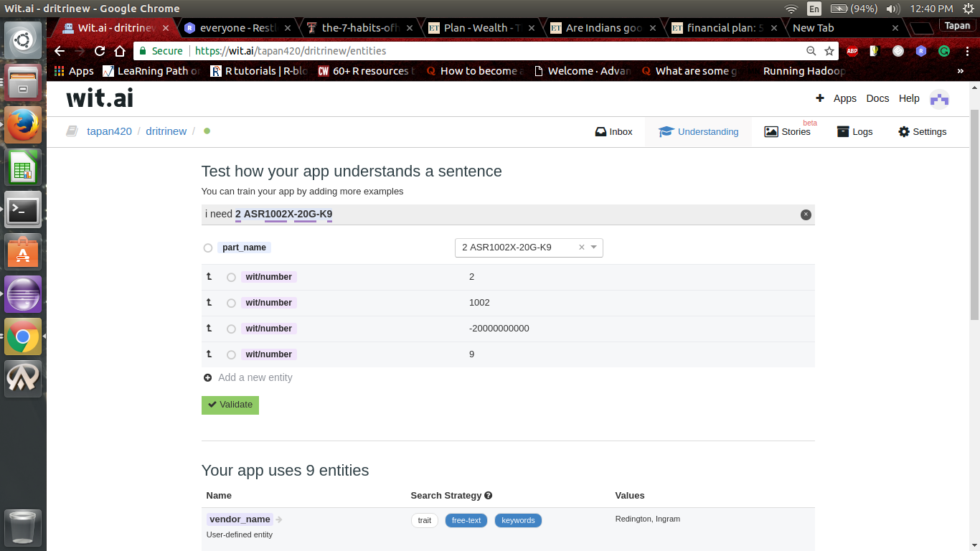Click the arrow next to vendor_name entity
This screenshot has width=980, height=551.
[x=279, y=519]
